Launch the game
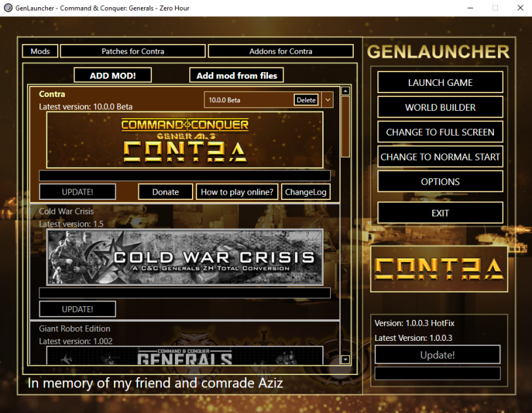Viewport: 532px width, 413px height. tap(440, 83)
